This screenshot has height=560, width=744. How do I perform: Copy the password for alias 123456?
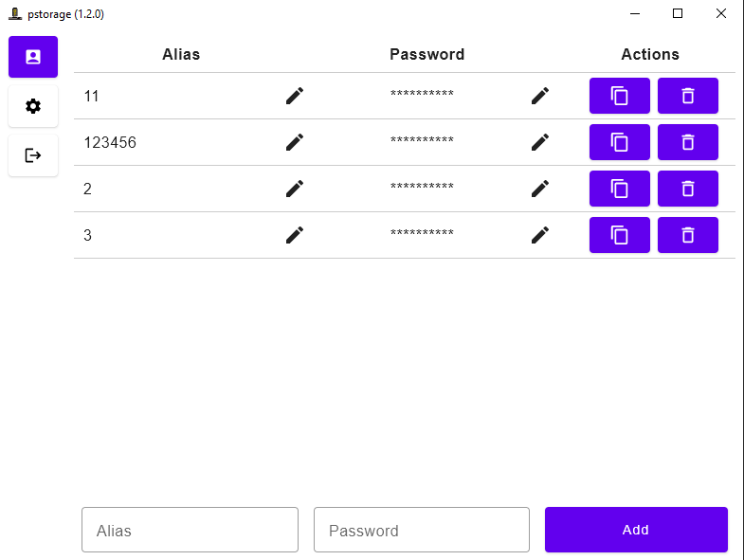pyautogui.click(x=620, y=142)
